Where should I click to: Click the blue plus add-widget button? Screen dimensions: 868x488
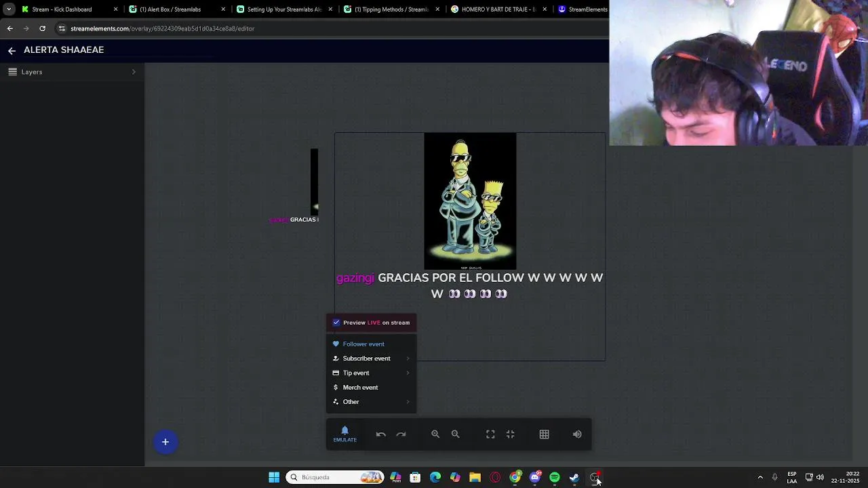[x=165, y=442]
